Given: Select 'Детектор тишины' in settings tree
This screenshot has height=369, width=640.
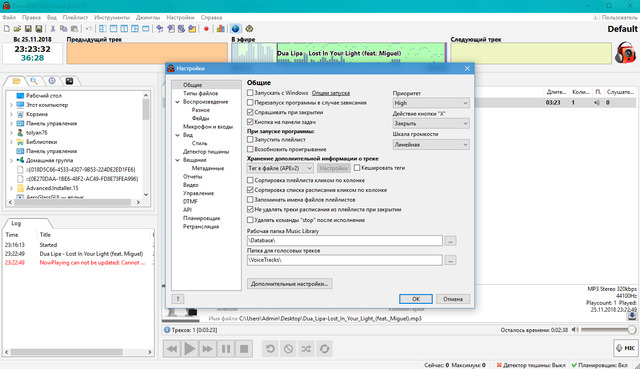Looking at the screenshot, I should pos(206,151).
